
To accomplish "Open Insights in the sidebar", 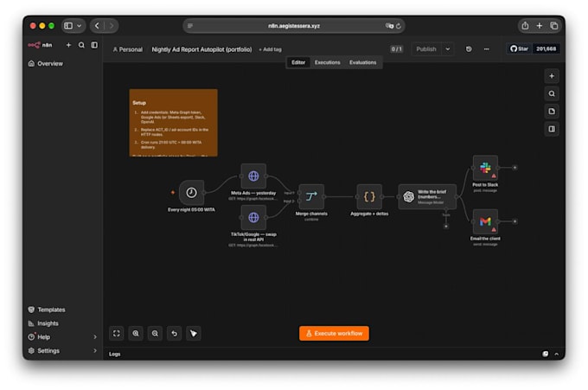I will pos(43,323).
